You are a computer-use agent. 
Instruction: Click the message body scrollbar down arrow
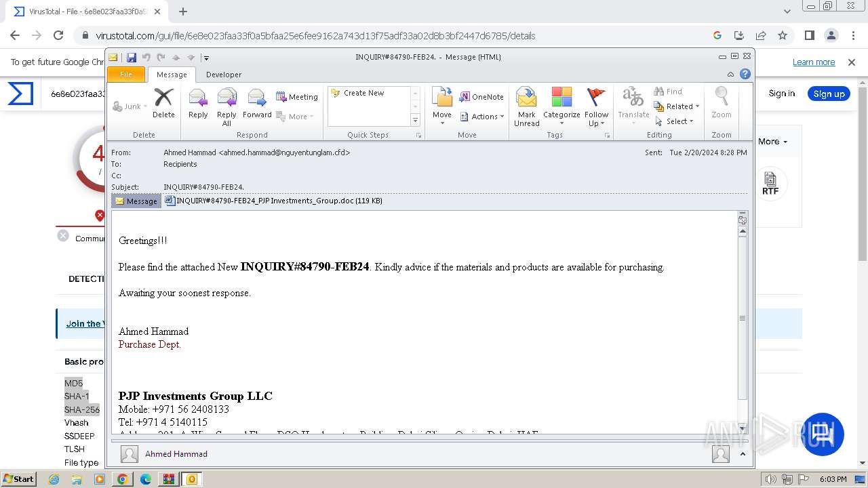743,428
